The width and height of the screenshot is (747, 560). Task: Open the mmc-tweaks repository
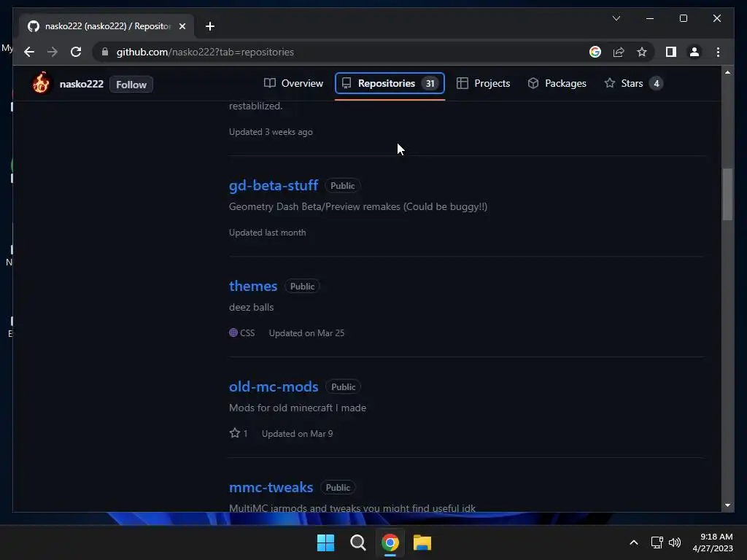(x=271, y=487)
